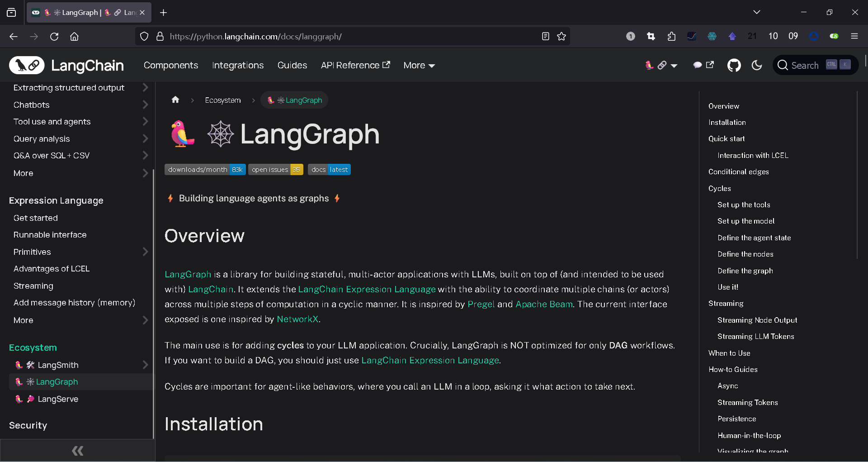This screenshot has width=868, height=462.
Task: Open API Reference external link
Action: [x=355, y=65]
